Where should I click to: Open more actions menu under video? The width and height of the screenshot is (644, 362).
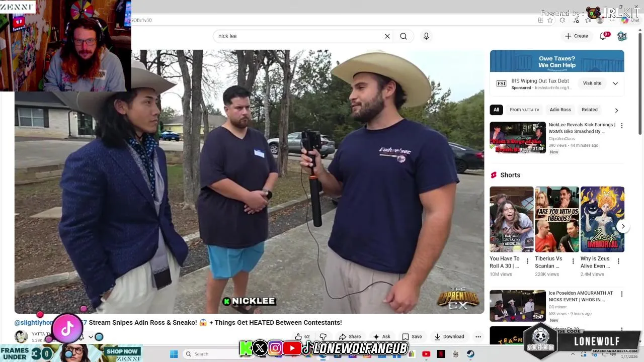(x=478, y=337)
